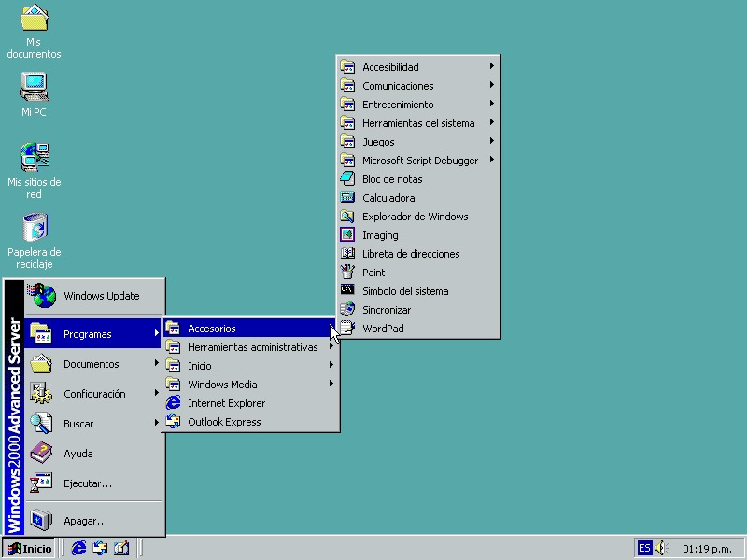Select Accesorios in Programas menu
Image resolution: width=747 pixels, height=560 pixels.
250,329
